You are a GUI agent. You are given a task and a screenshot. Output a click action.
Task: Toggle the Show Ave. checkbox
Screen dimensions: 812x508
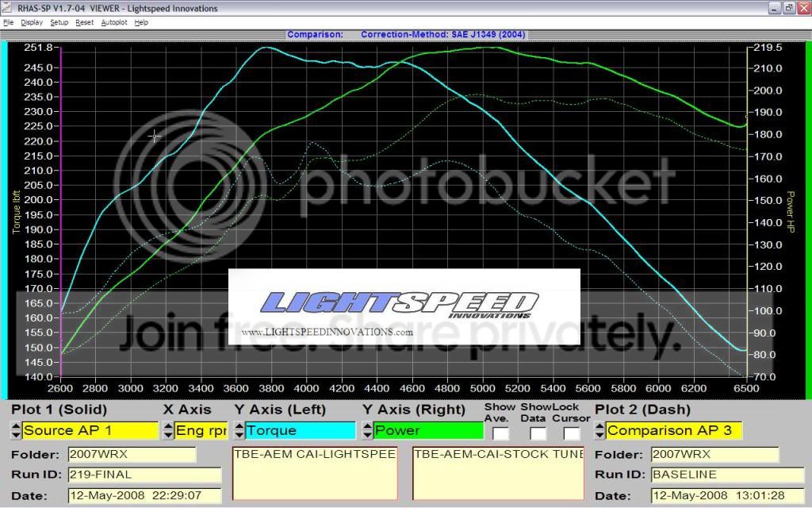(500, 433)
